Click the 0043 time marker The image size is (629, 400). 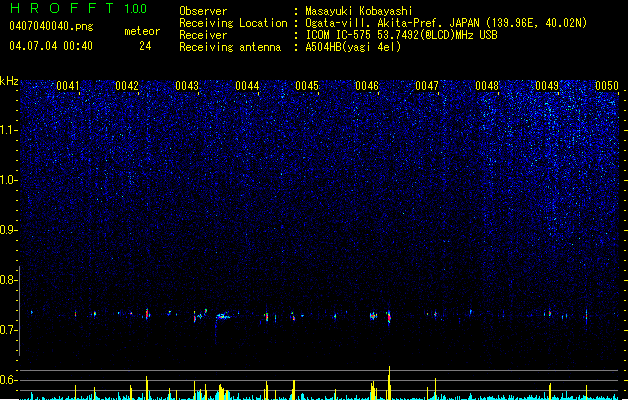[187, 86]
